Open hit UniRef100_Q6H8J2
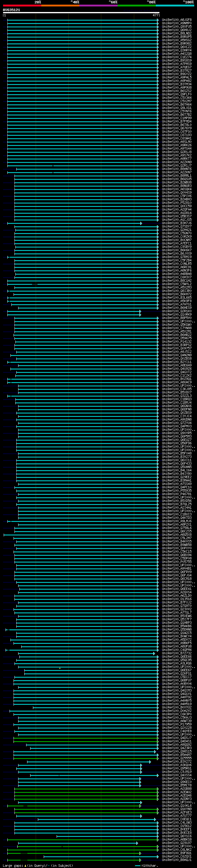Viewport: 197px width, 868px height. click(x=177, y=30)
